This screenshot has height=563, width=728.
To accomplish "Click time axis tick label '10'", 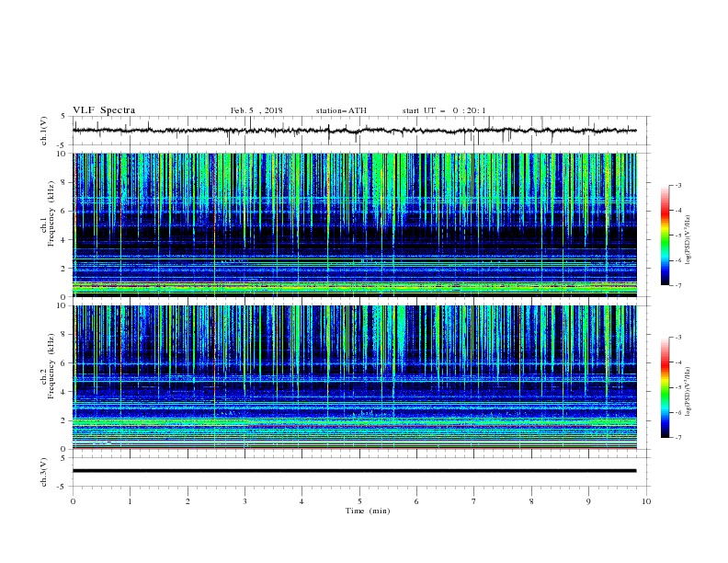I will coord(646,501).
